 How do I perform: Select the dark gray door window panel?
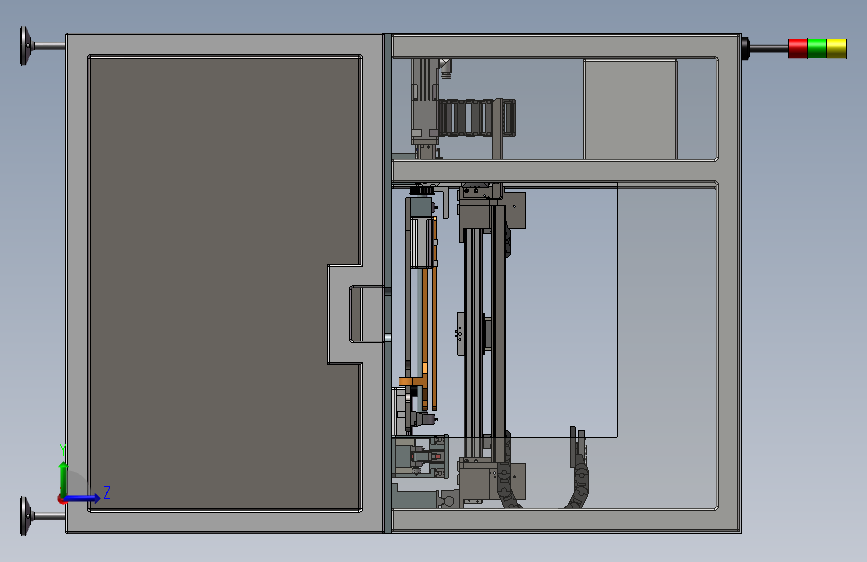pos(224,283)
